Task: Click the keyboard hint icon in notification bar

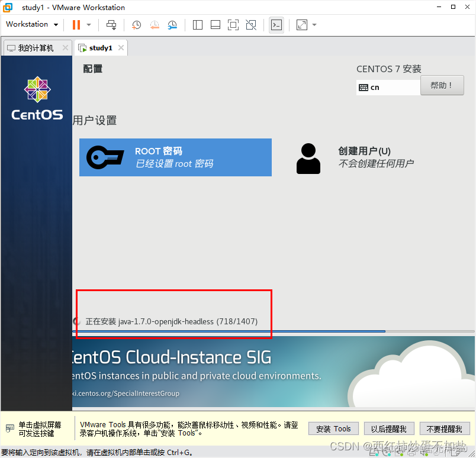Action: point(9,428)
